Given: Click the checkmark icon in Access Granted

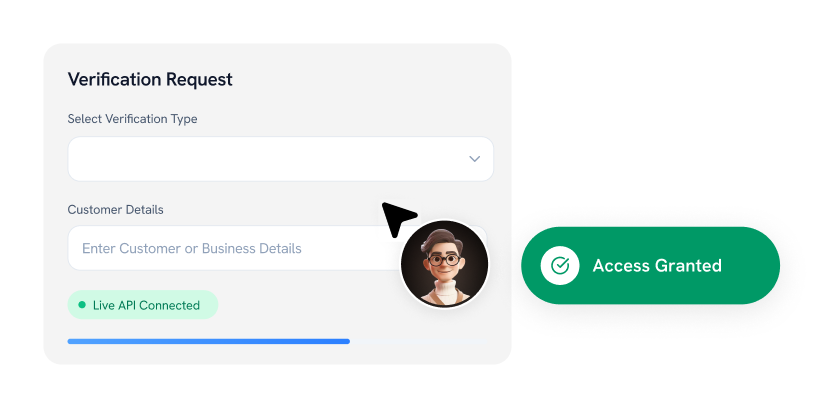Looking at the screenshot, I should click(560, 266).
